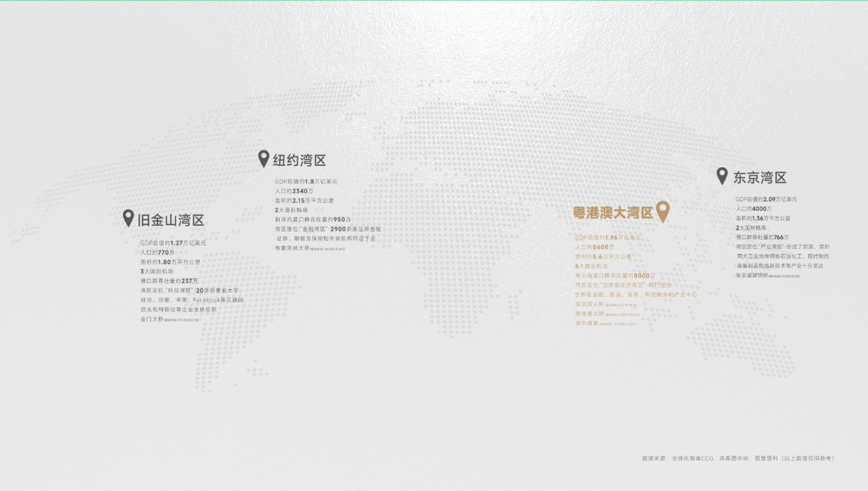Click the 港口群吞吐量约766万 text

tap(762, 238)
